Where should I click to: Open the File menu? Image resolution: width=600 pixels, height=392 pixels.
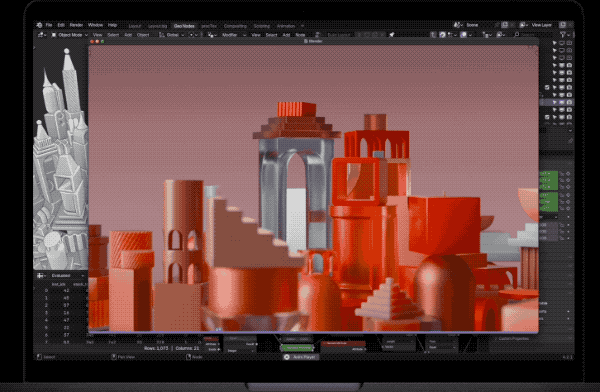click(49, 25)
